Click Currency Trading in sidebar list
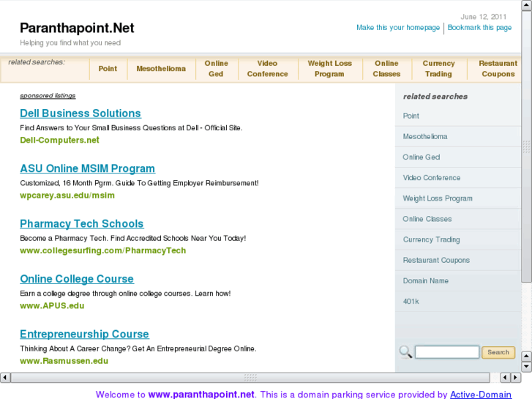532x399 pixels. 431,239
